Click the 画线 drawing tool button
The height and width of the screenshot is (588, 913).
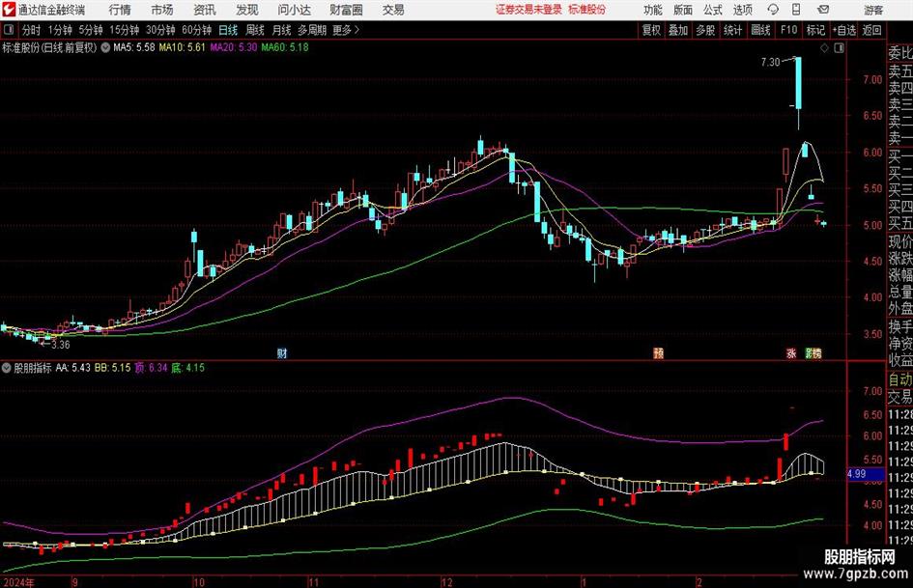(x=761, y=30)
